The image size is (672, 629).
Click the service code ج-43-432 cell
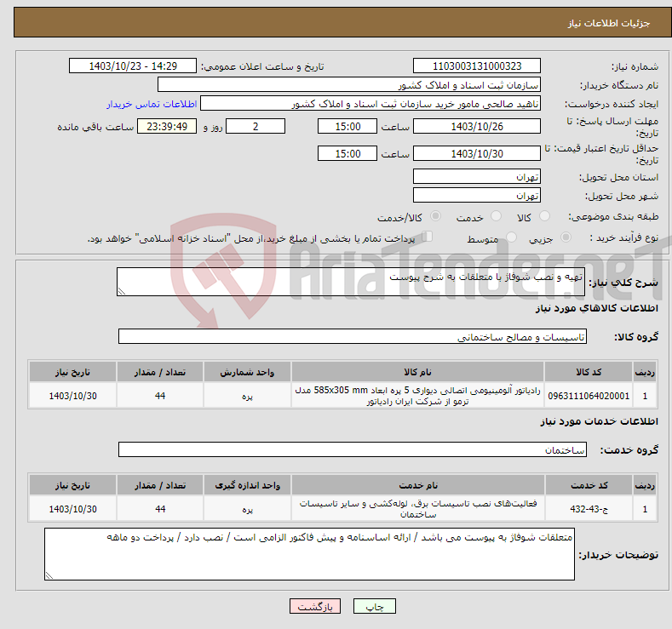(589, 509)
